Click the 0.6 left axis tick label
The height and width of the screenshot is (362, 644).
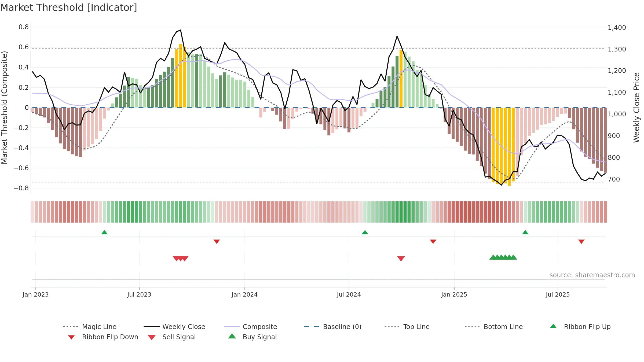[24, 47]
